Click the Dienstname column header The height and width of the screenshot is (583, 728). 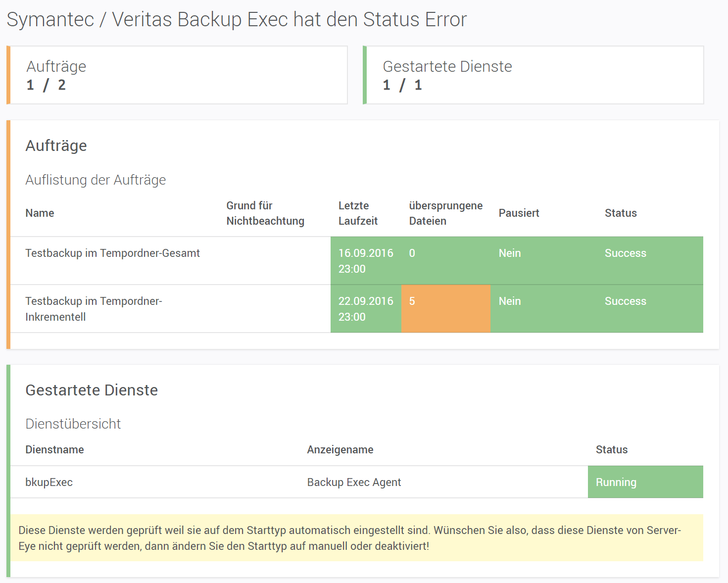tap(54, 450)
